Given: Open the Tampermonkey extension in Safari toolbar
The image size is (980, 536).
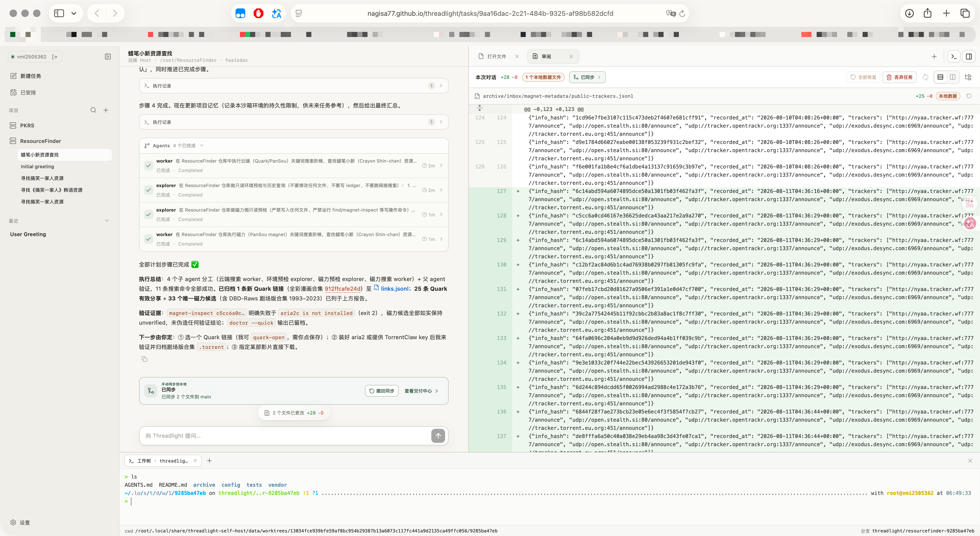Looking at the screenshot, I should [x=240, y=14].
